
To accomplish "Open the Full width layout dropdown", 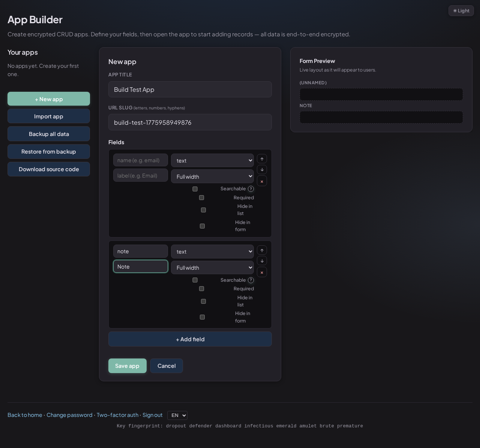I will [x=212, y=176].
